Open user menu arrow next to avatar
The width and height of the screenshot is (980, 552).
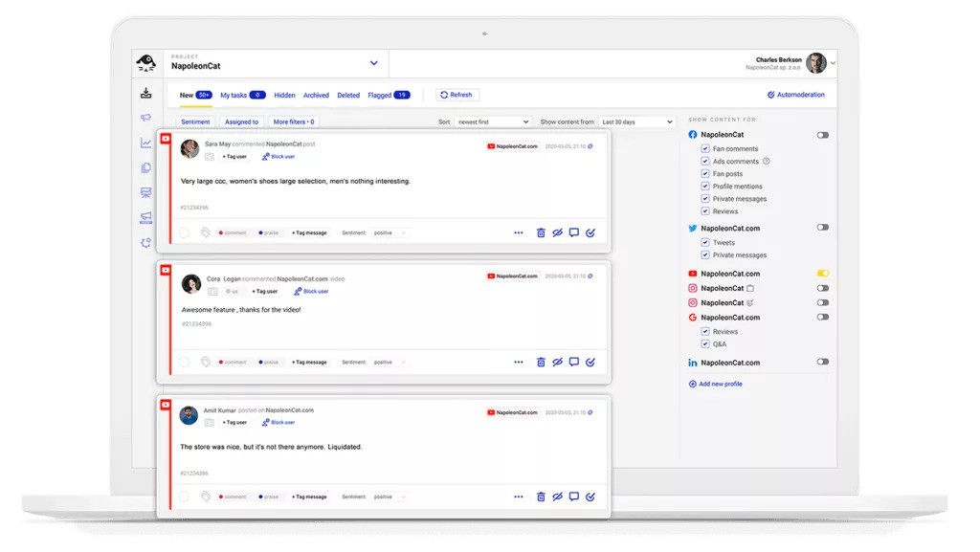pyautogui.click(x=834, y=63)
